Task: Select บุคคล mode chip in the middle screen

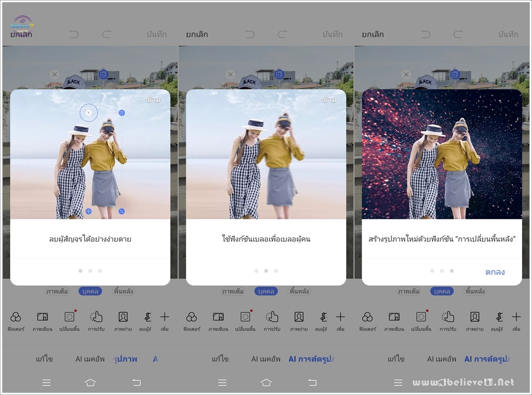Action: (x=266, y=291)
